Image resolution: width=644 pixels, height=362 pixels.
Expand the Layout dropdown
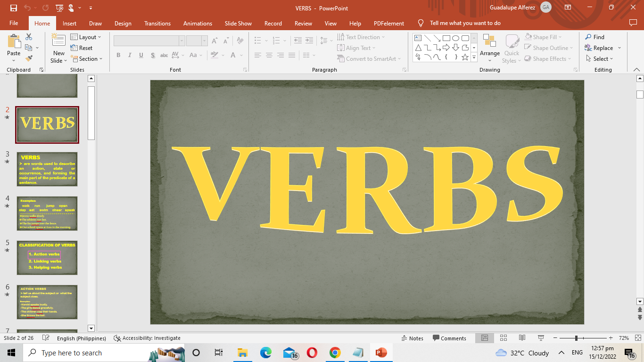pos(87,37)
